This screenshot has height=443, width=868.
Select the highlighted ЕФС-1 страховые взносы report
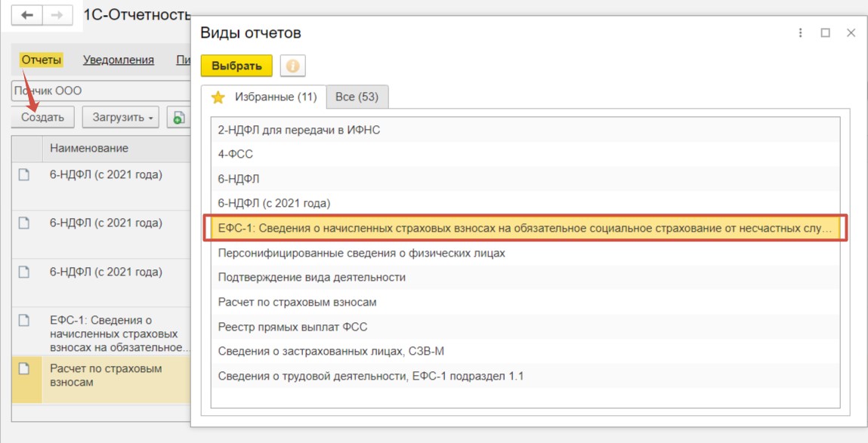[525, 228]
